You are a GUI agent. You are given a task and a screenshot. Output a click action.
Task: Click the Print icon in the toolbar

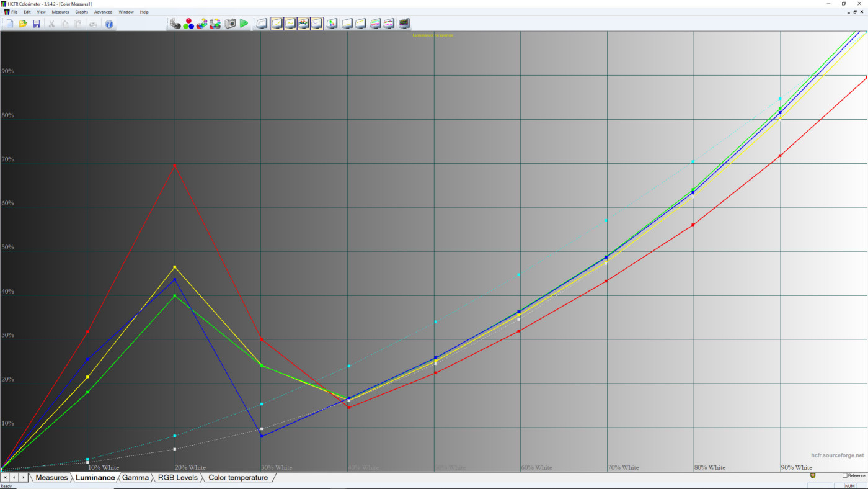coord(93,24)
